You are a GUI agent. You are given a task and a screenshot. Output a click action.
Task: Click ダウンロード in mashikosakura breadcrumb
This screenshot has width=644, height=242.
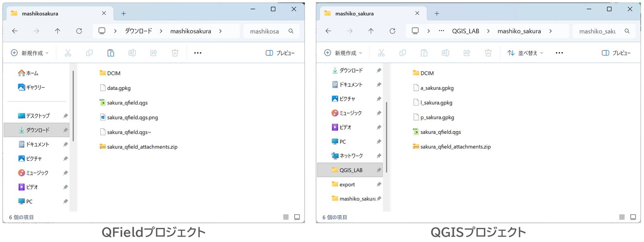[x=138, y=31]
